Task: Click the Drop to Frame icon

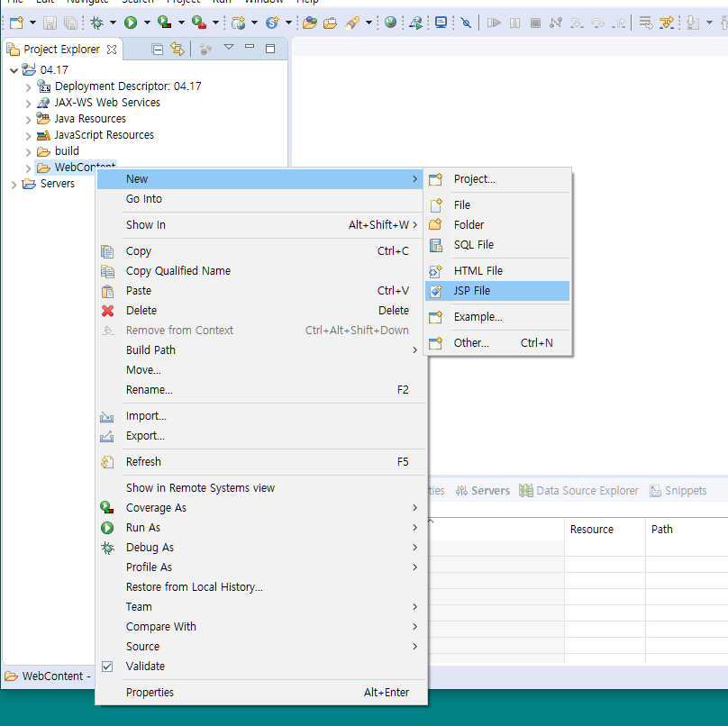Action: pyautogui.click(x=645, y=23)
